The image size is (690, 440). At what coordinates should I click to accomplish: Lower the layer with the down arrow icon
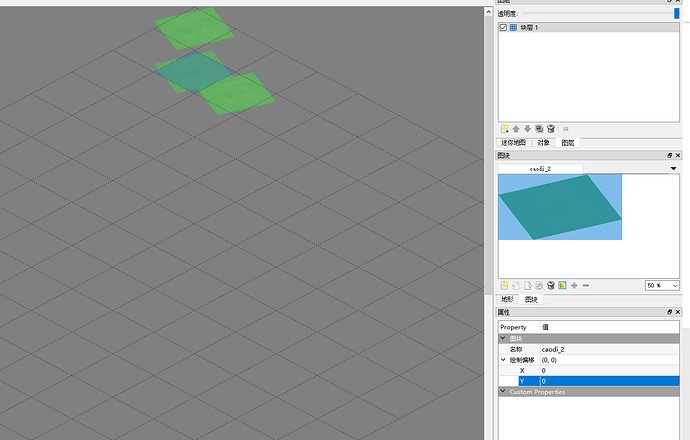coord(528,129)
